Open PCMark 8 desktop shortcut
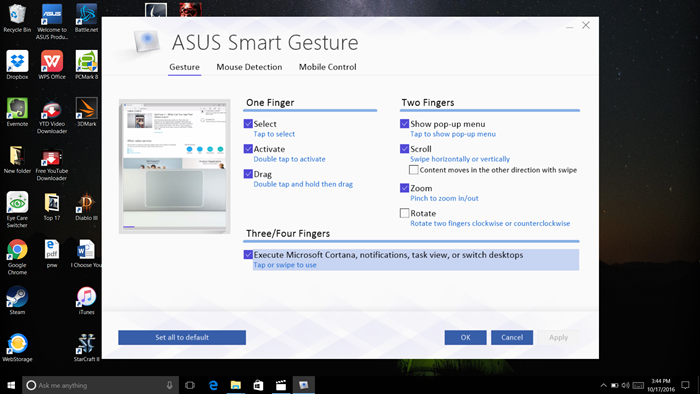Image resolution: width=700 pixels, height=394 pixels. click(x=86, y=65)
